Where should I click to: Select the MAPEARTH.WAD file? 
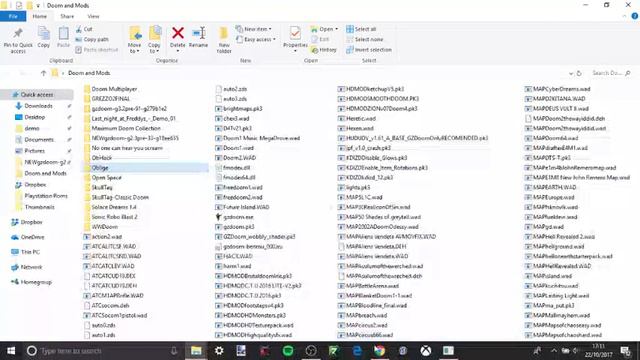551,187
